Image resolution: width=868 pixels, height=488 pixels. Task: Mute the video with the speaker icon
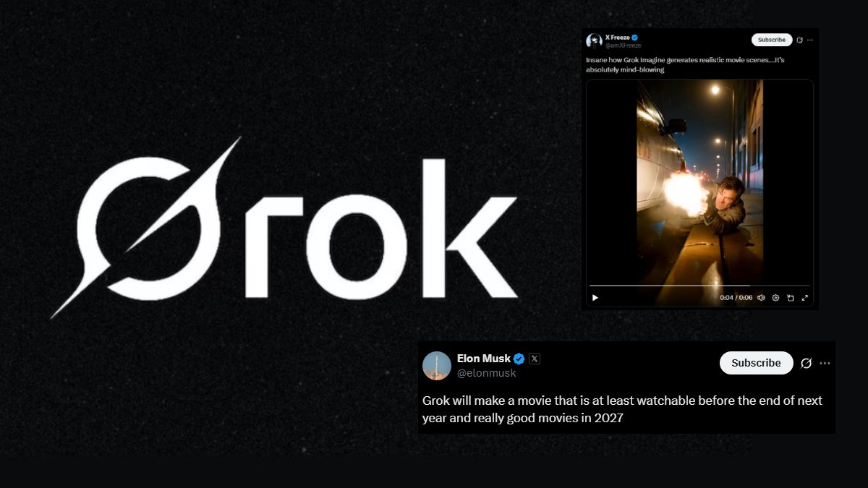tap(761, 297)
